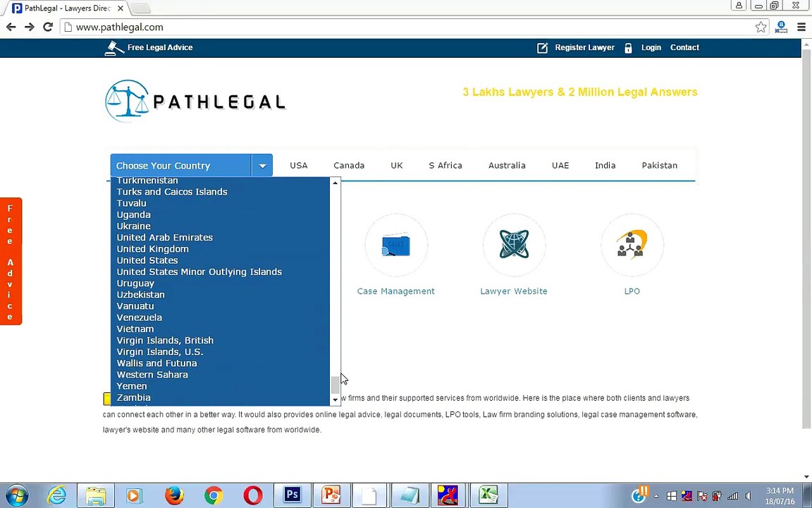
Task: Click the browser extension icon beside star
Action: [781, 27]
